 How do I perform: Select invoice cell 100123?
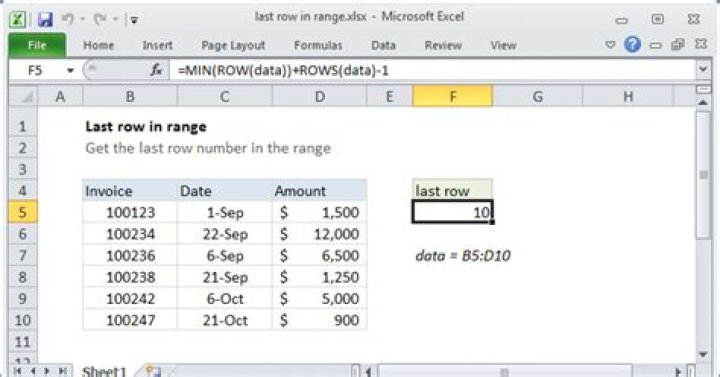click(130, 213)
